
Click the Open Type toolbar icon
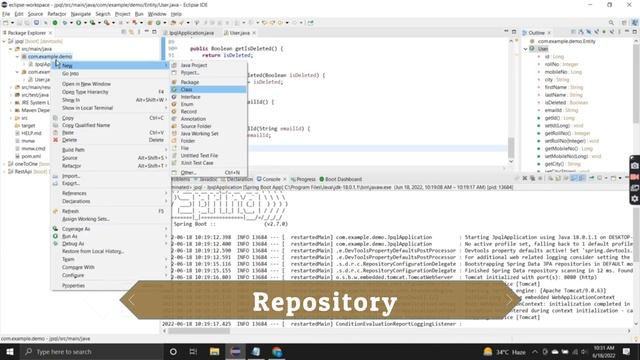click(x=173, y=22)
